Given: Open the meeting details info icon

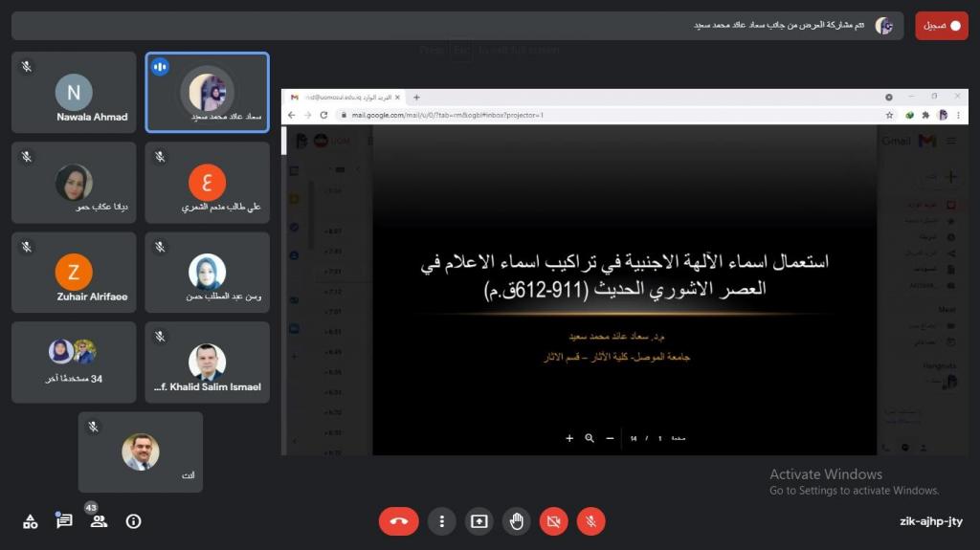Looking at the screenshot, I should click(x=133, y=521).
